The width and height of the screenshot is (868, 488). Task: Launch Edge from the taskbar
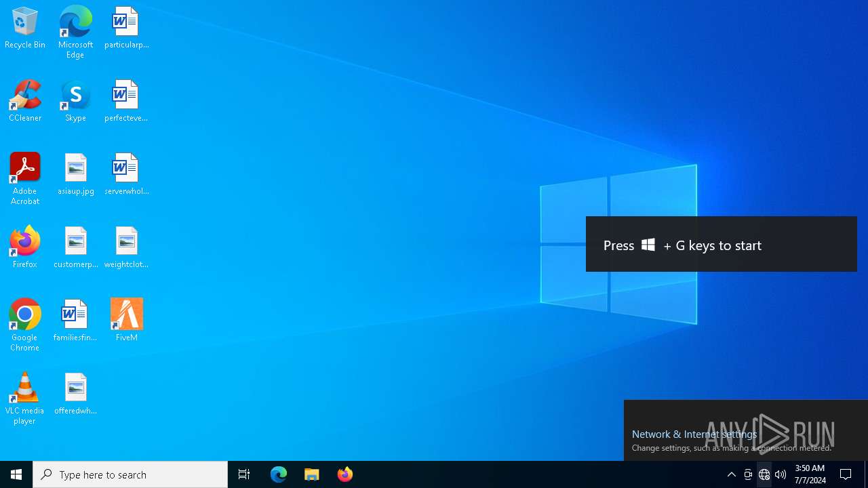click(x=279, y=474)
